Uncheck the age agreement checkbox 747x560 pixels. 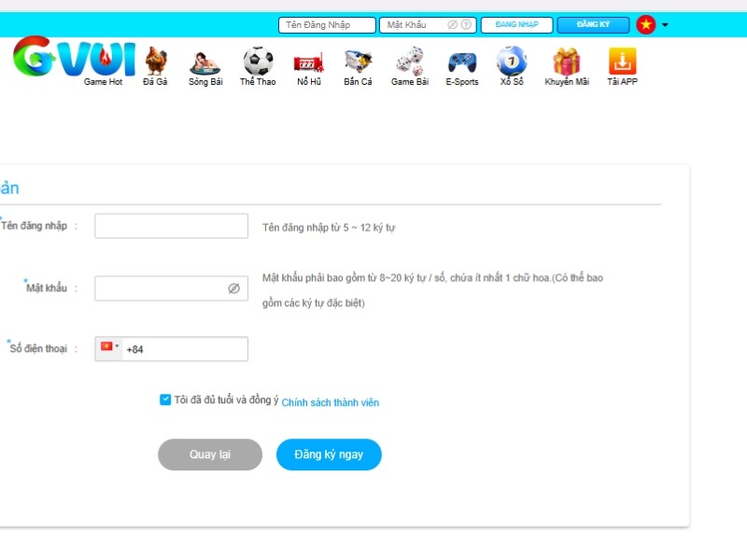coord(165,399)
